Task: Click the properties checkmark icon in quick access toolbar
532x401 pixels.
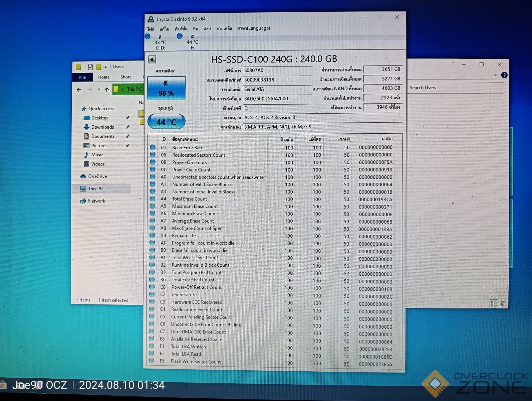Action: pyautogui.click(x=90, y=67)
